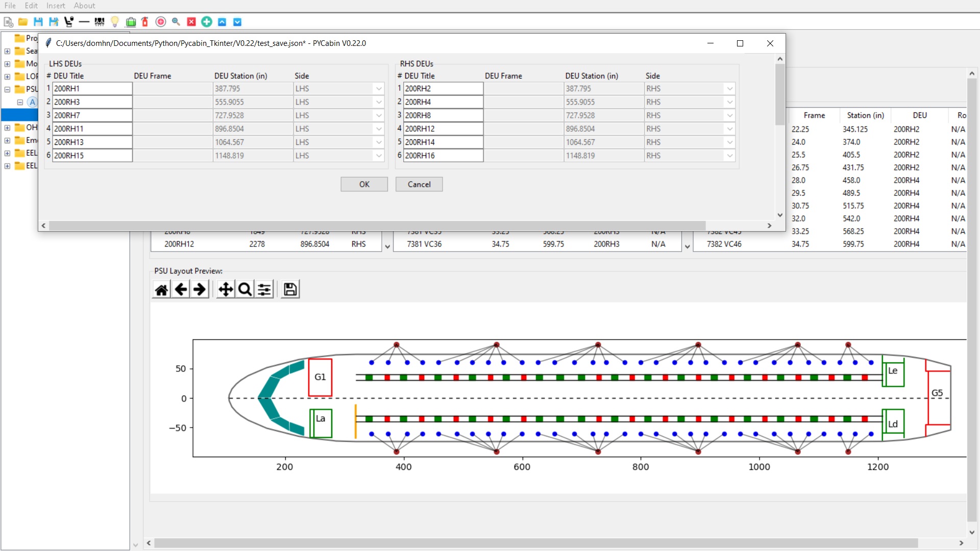980x551 pixels.
Task: Click the dialog horizontal scrollbar thumb
Action: [x=377, y=226]
